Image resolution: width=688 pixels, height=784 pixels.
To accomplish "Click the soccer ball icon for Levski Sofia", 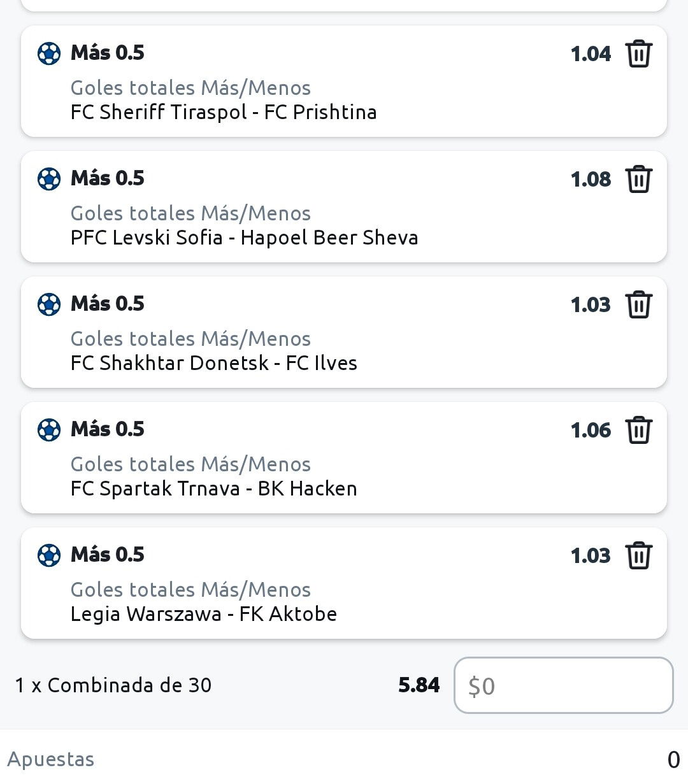I will (x=49, y=179).
